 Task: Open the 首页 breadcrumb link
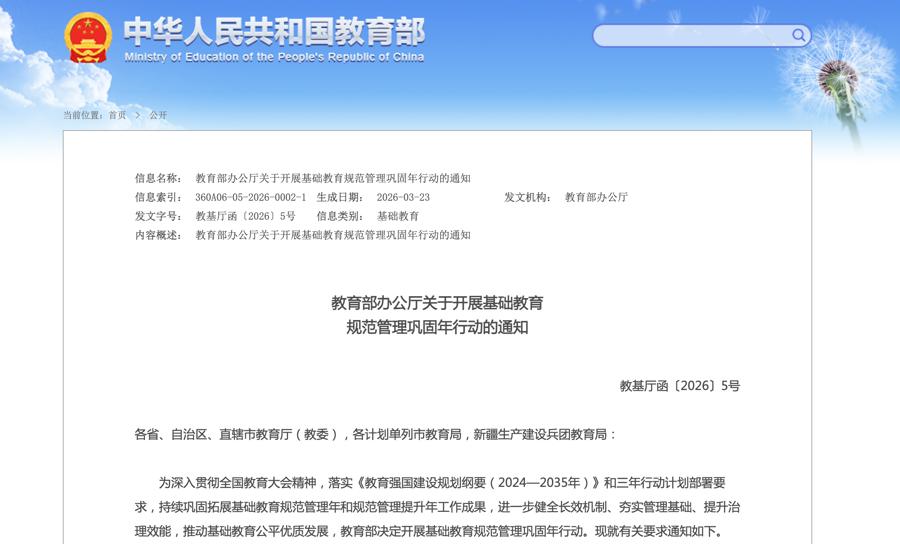(118, 115)
